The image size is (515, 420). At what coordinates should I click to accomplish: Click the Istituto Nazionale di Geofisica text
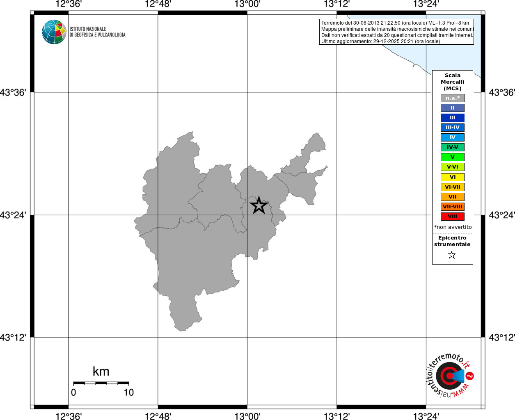click(x=97, y=32)
